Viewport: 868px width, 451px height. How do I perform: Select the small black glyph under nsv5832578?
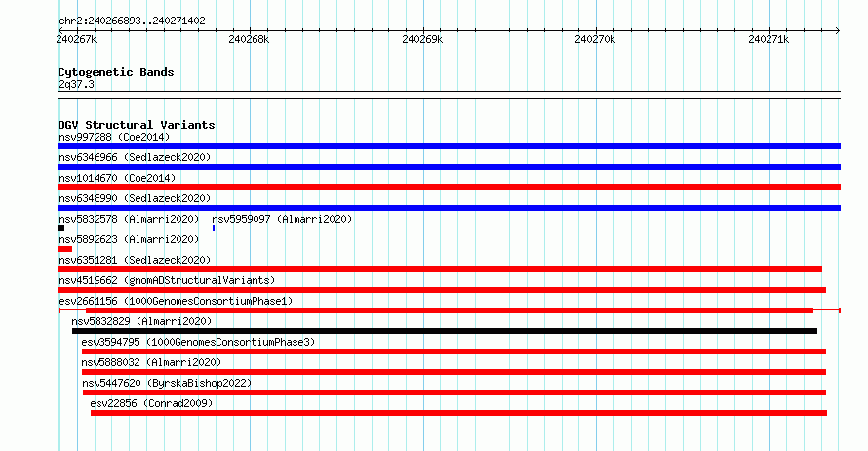point(60,228)
